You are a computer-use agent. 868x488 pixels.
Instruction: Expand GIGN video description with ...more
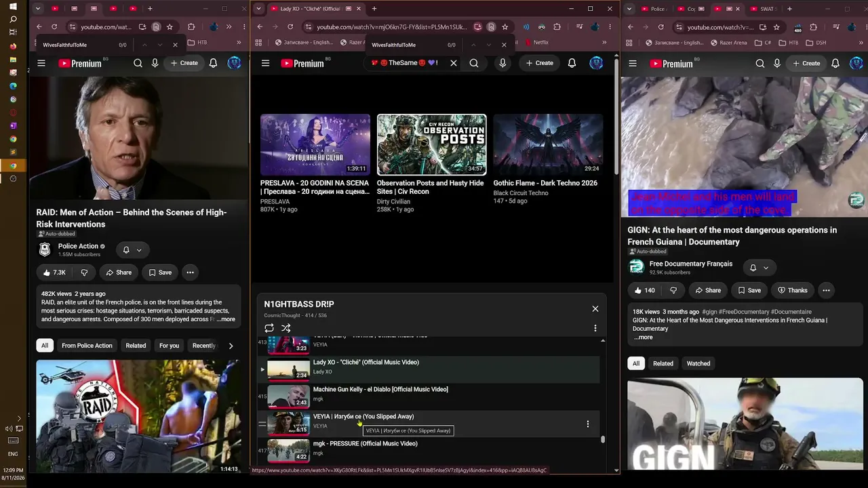(643, 338)
